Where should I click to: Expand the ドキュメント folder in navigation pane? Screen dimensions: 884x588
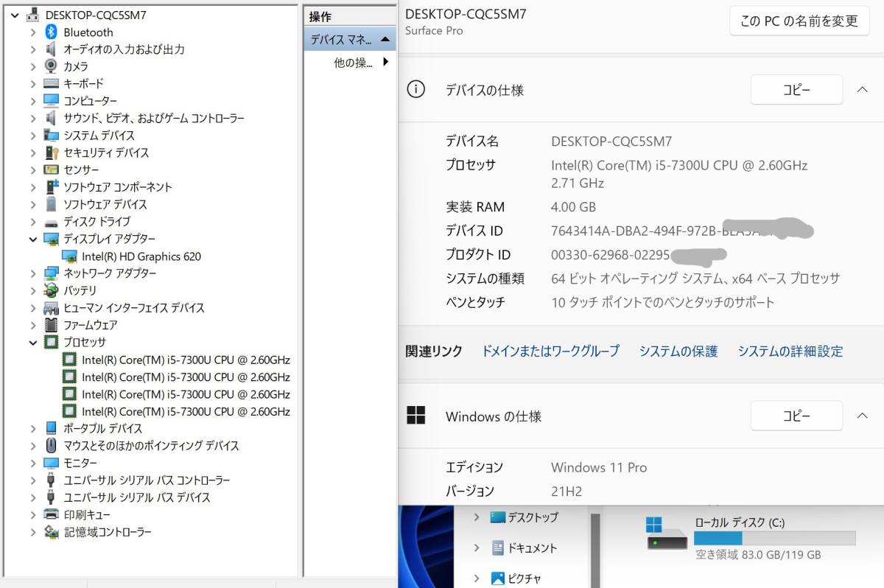coord(477,547)
